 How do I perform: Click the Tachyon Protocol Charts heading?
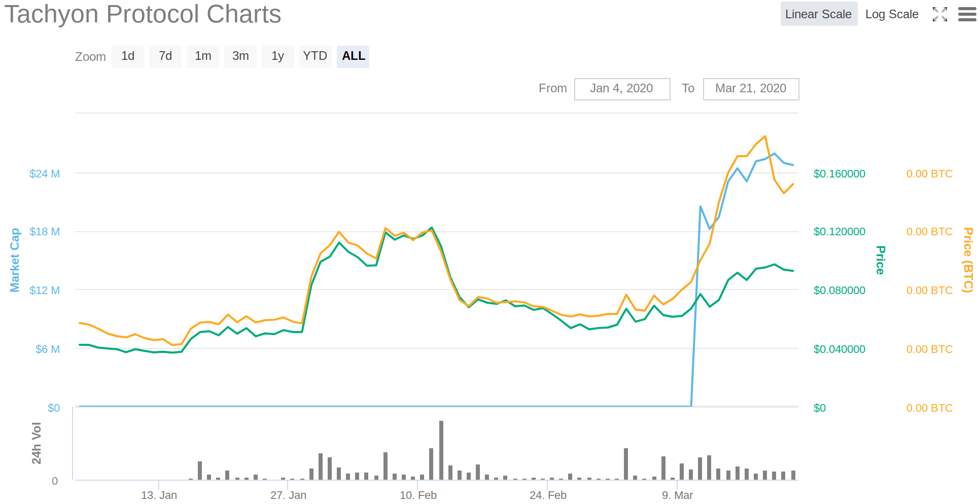[143, 14]
